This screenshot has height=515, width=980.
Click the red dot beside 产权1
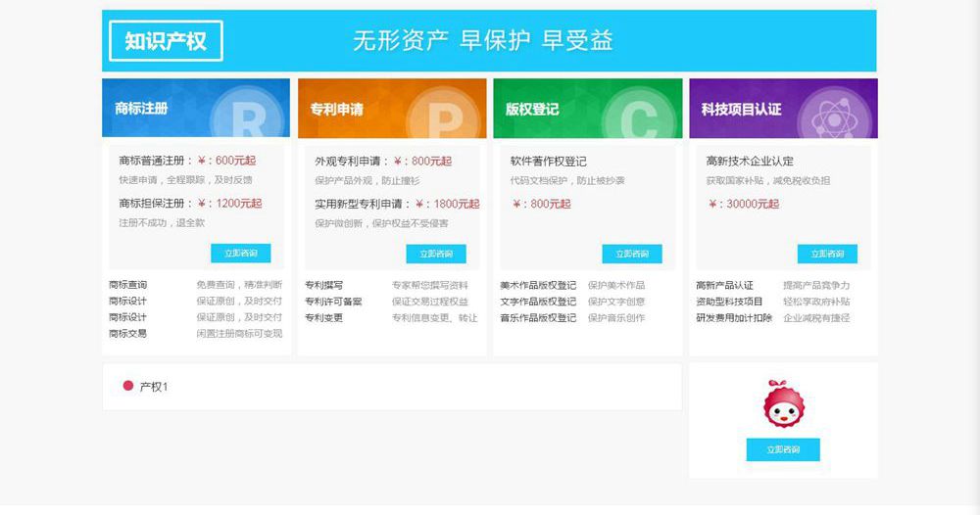[x=127, y=386]
